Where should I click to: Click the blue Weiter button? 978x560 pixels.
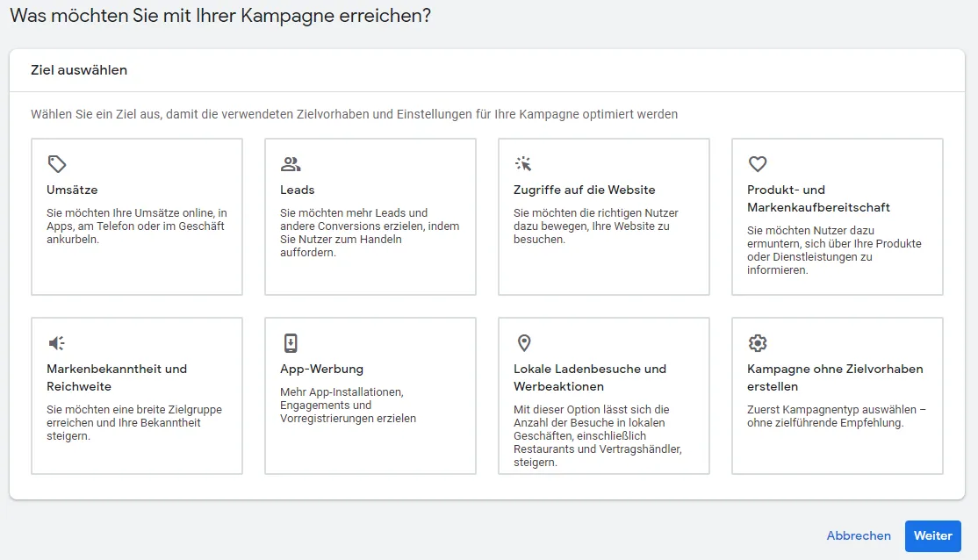click(933, 535)
